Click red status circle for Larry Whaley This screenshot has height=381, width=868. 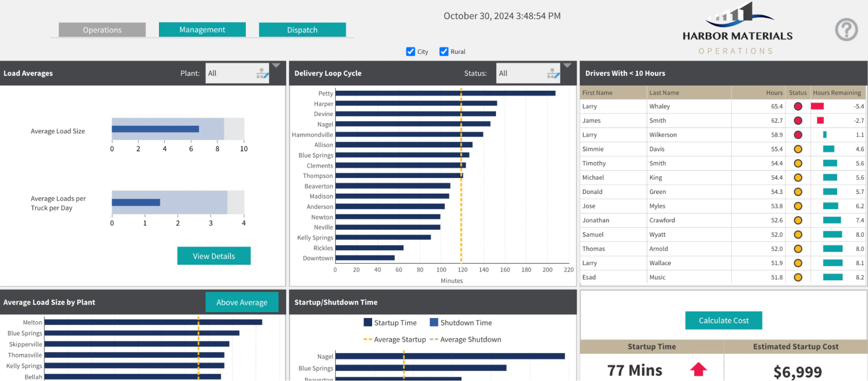798,106
